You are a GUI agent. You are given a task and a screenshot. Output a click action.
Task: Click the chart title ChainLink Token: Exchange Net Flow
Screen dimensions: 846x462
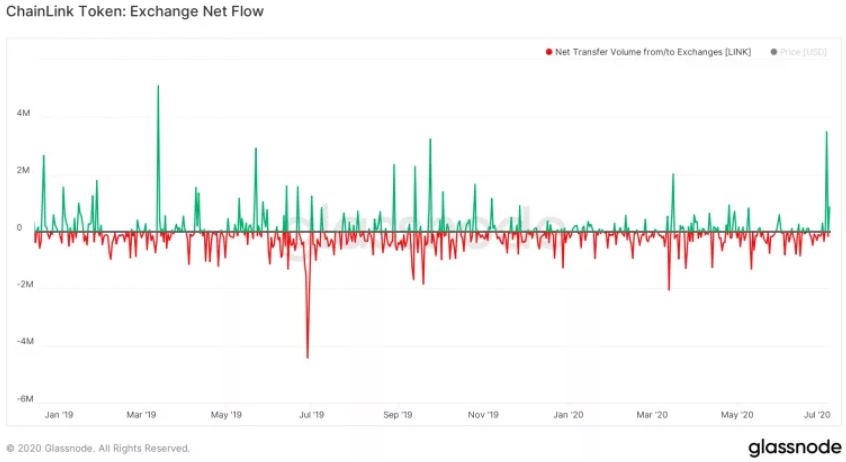[x=135, y=11]
